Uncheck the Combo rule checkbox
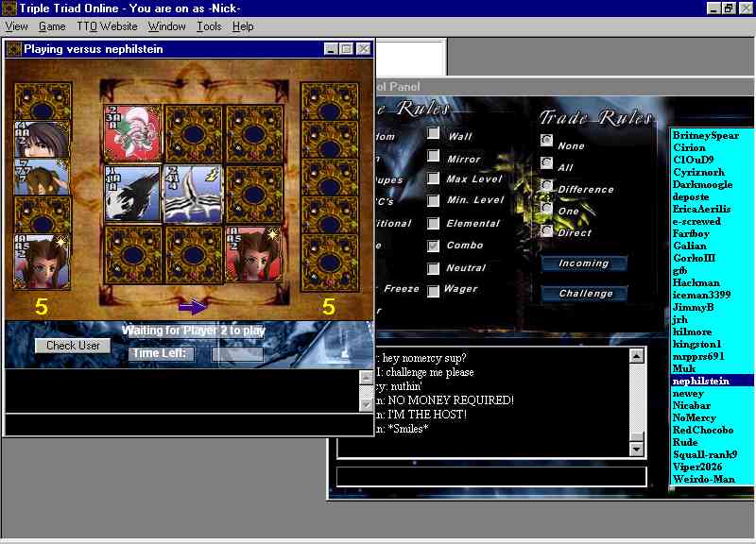 434,246
